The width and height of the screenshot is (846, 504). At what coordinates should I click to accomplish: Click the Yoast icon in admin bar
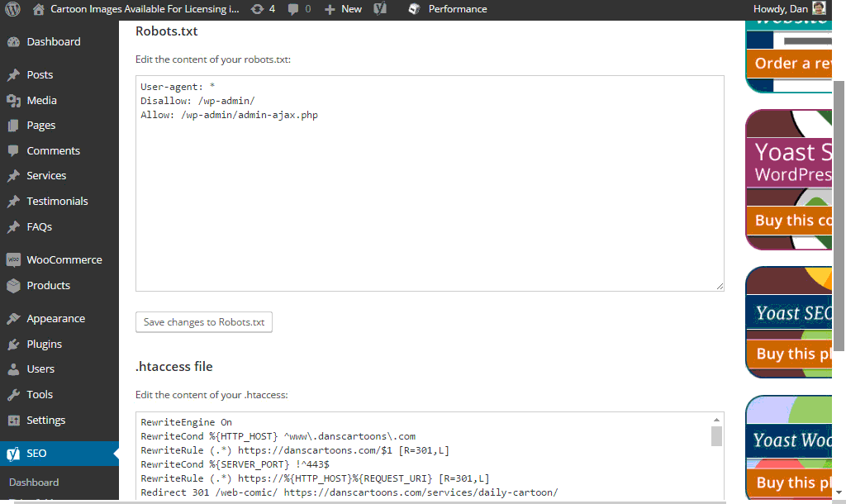[380, 9]
